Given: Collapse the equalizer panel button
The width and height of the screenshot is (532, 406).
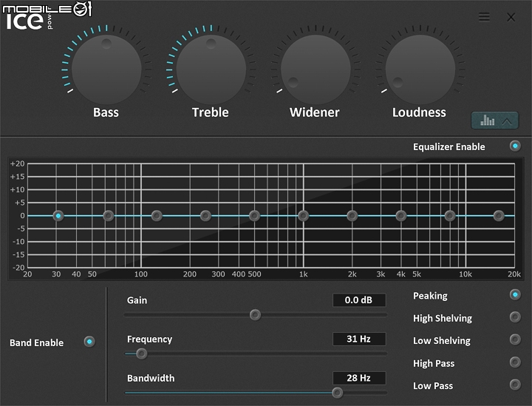Looking at the screenshot, I should [494, 121].
